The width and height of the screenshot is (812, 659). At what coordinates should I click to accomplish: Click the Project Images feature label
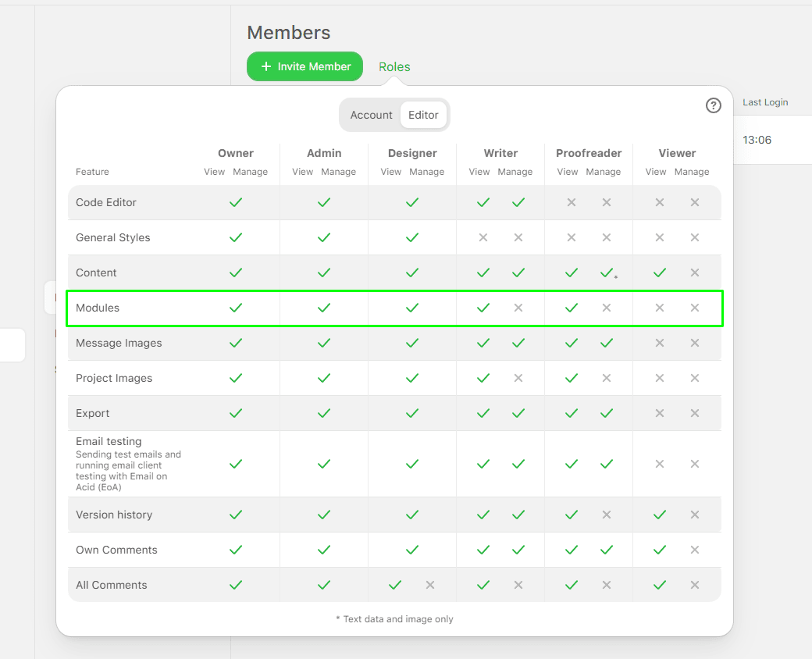[x=114, y=378]
